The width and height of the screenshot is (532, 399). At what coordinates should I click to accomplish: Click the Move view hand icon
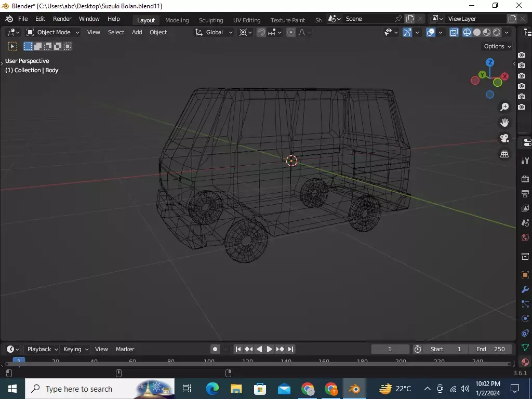(x=504, y=123)
